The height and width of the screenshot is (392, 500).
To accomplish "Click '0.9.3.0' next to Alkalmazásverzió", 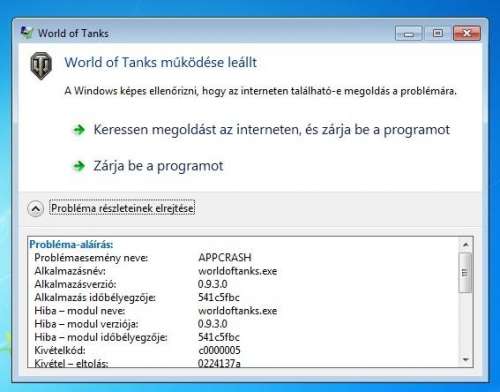I will point(213,284).
